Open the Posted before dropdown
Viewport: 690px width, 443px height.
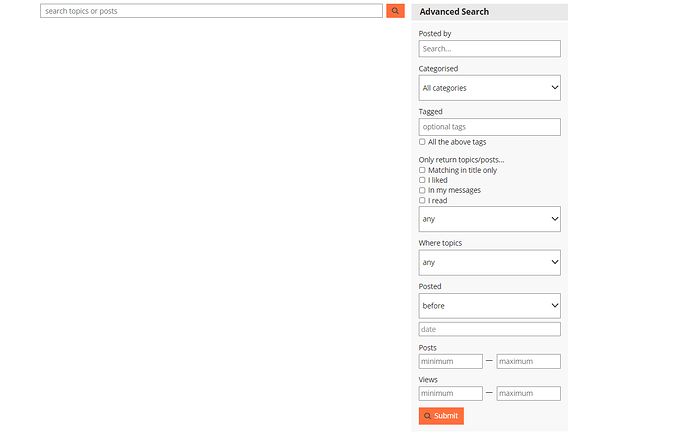(489, 306)
